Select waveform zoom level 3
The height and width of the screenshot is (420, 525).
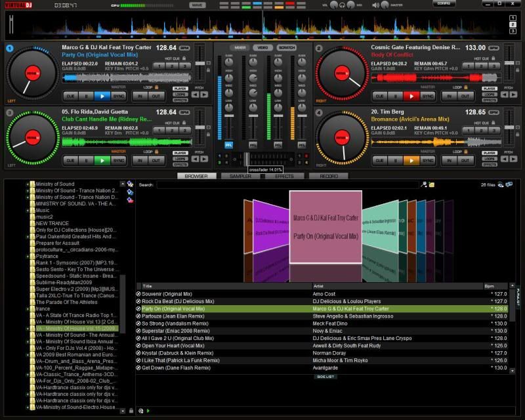(513, 31)
